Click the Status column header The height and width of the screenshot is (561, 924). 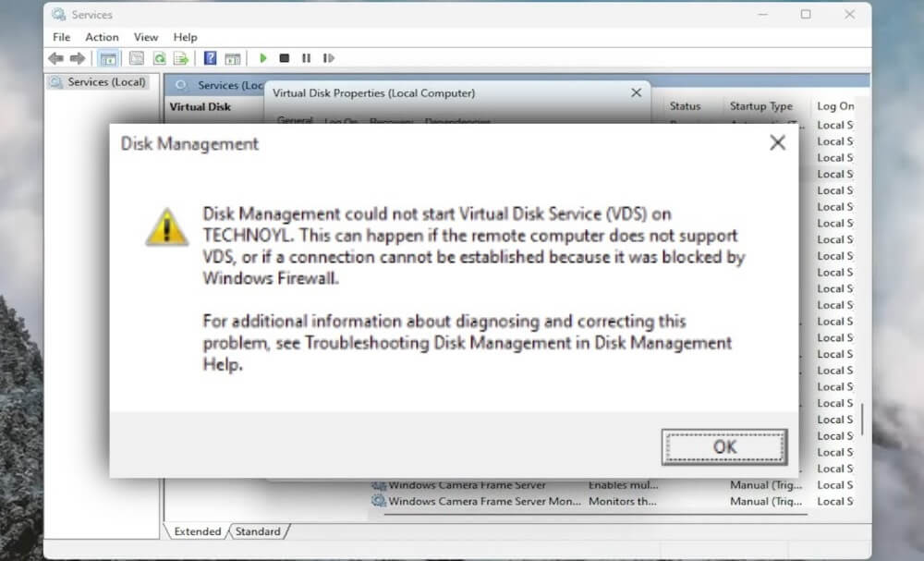688,105
